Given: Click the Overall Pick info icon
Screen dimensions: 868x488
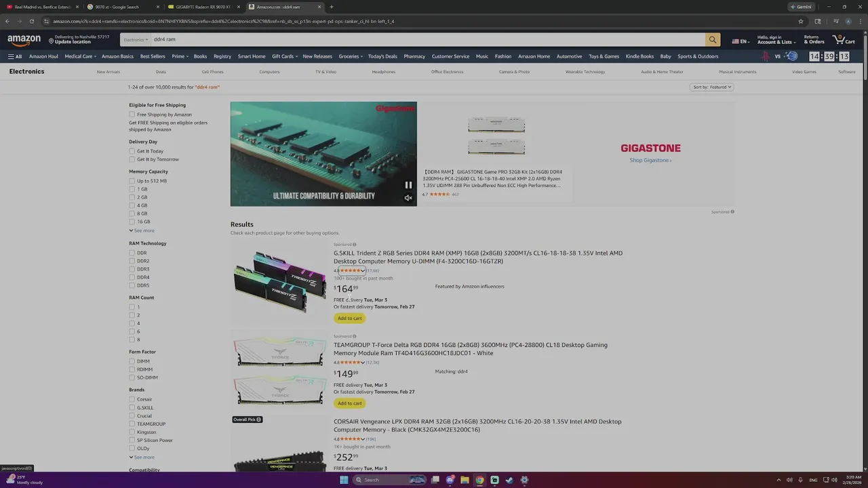Looking at the screenshot, I should tap(258, 420).
